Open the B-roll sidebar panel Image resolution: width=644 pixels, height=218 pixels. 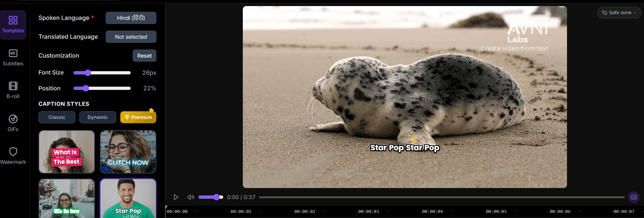[x=13, y=90]
